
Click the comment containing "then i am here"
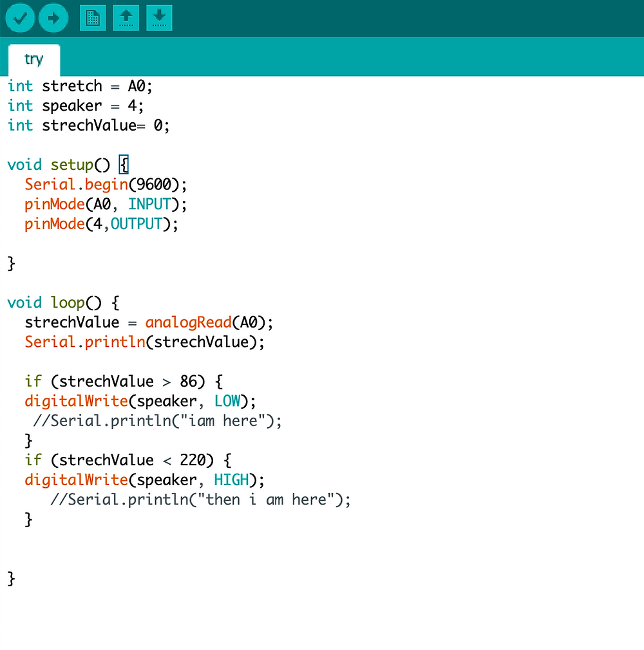[x=200, y=499]
